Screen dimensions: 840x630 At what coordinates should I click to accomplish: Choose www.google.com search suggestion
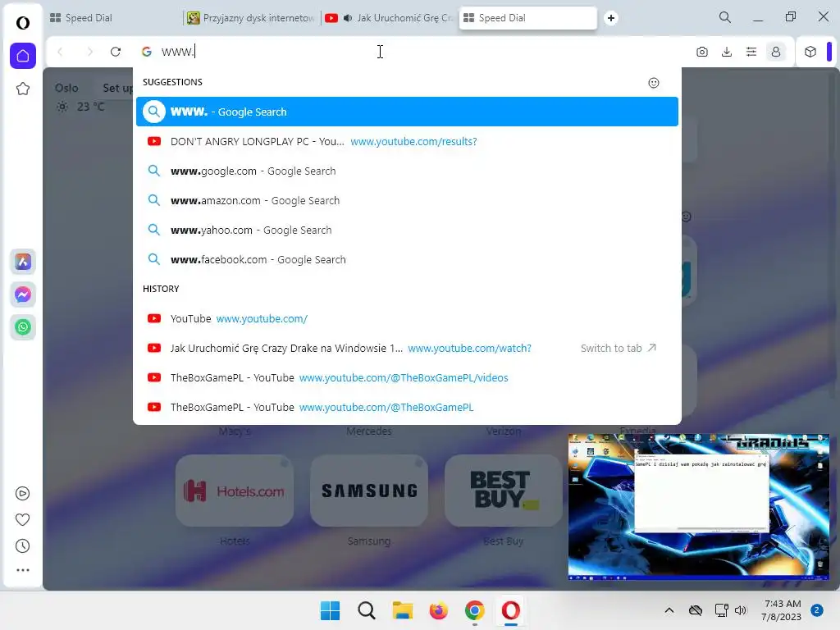tap(407, 171)
